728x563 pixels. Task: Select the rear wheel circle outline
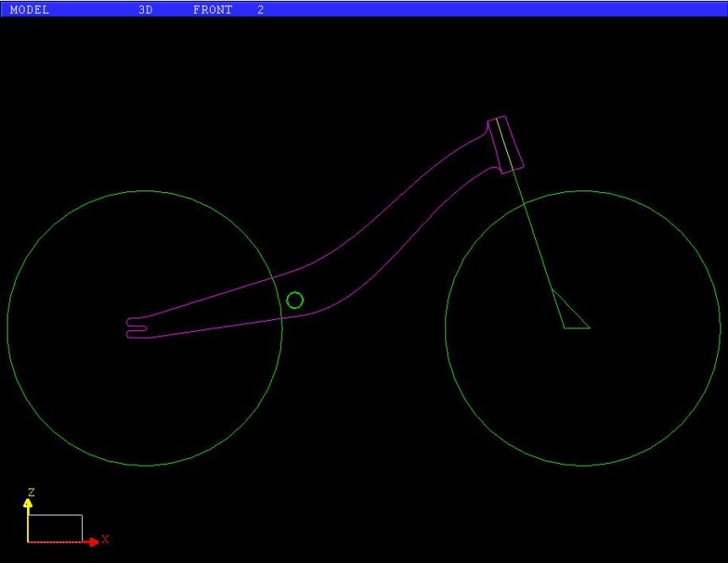tap(145, 191)
